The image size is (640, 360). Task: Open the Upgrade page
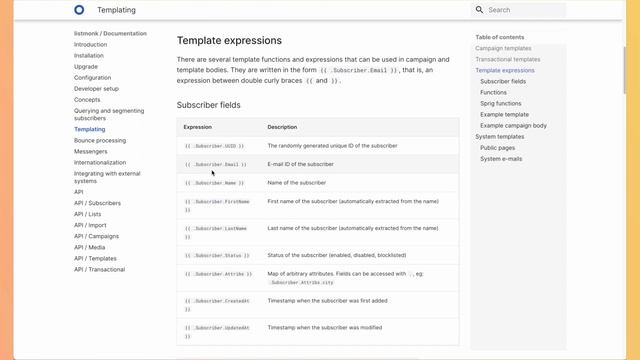86,67
